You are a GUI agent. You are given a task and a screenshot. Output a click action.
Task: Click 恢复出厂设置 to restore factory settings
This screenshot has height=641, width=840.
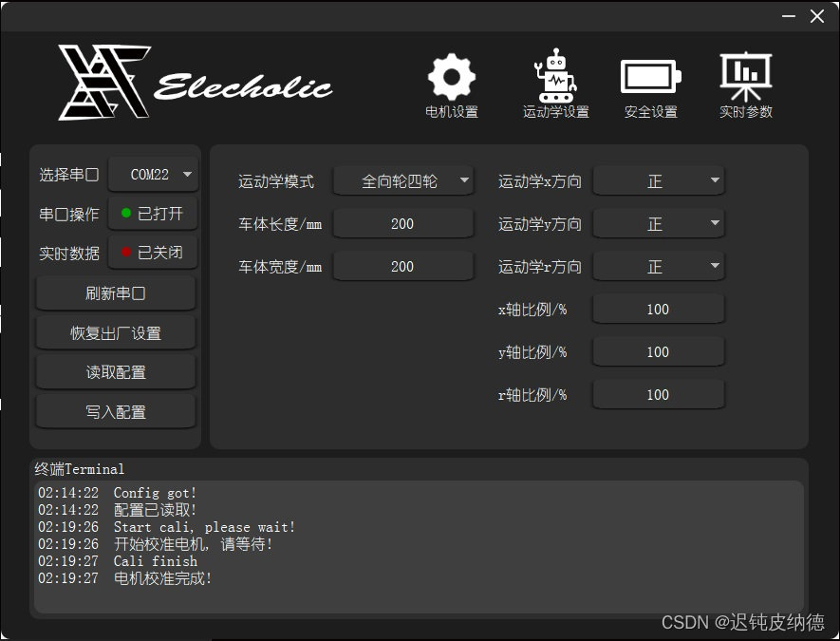coord(115,332)
